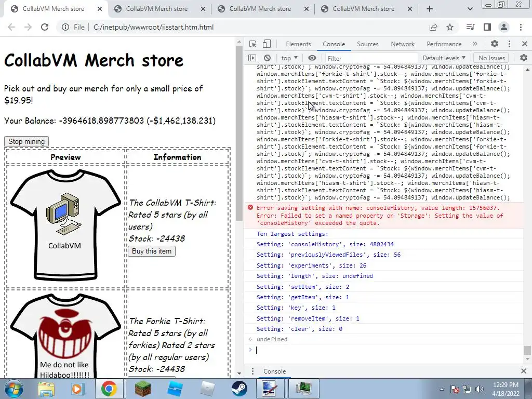Open DevTools customize three-dot menu
The height and width of the screenshot is (399, 532).
[509, 44]
